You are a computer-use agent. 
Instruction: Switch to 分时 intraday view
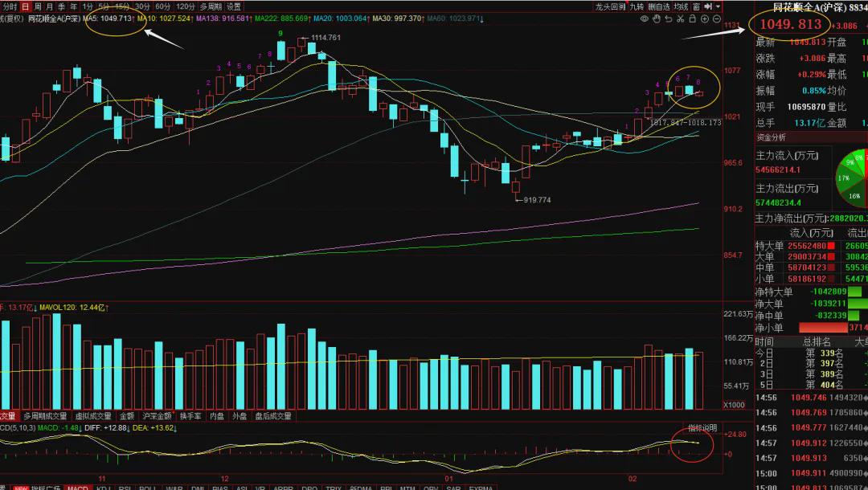[10, 6]
